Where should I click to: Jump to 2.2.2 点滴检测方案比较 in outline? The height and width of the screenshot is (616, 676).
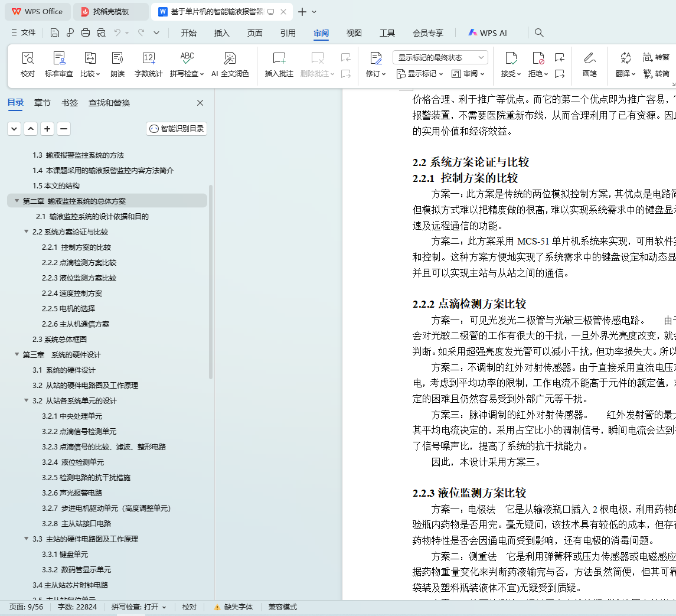(79, 263)
